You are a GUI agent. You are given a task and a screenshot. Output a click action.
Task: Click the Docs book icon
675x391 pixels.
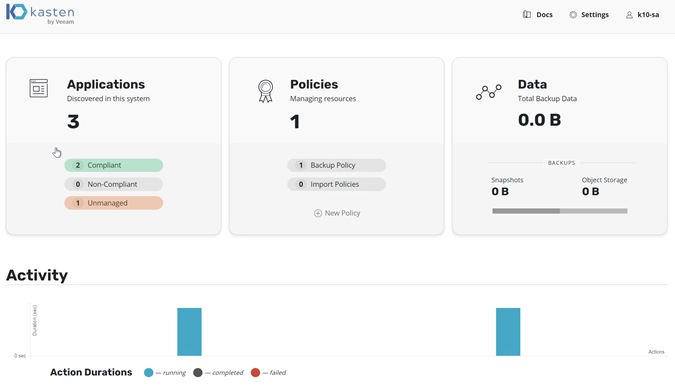point(526,15)
